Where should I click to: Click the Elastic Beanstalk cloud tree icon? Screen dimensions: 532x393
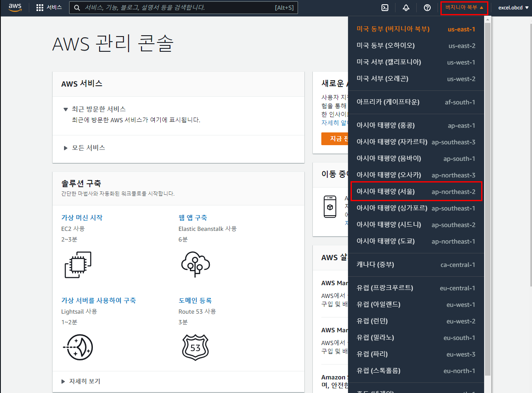[x=195, y=264]
